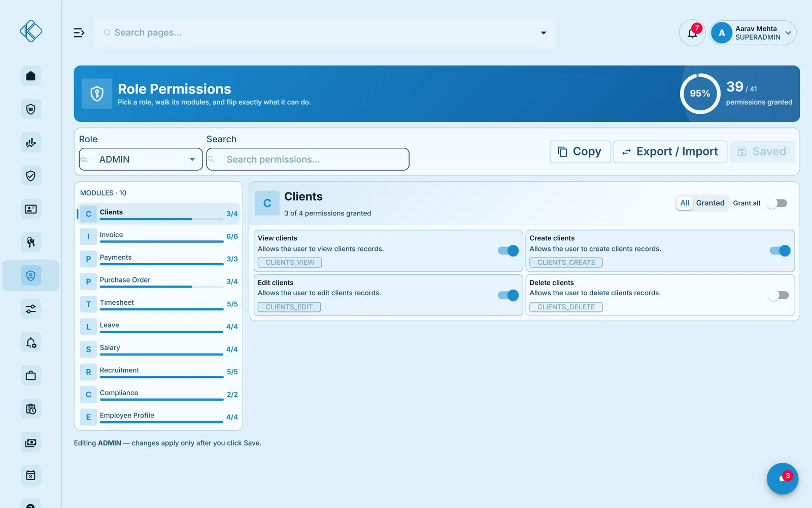812x508 pixels.
Task: Select the Recruitment module
Action: [158, 372]
